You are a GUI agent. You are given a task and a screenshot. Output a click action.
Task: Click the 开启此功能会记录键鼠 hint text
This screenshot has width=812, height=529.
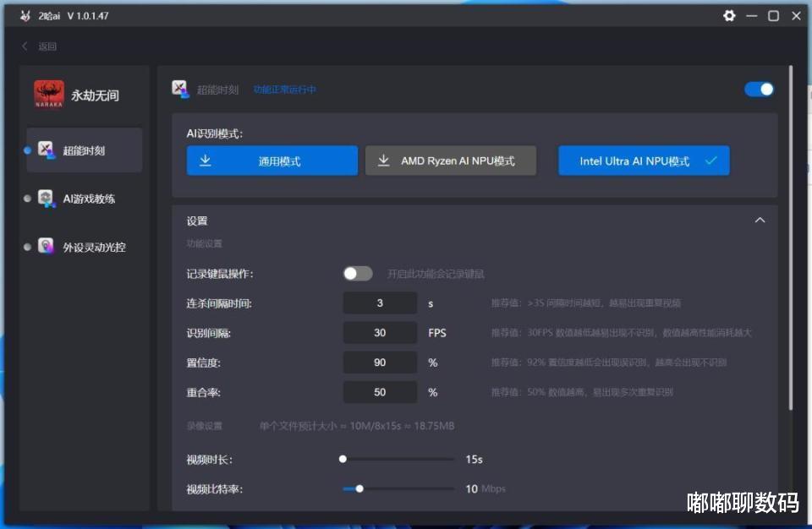coord(436,274)
